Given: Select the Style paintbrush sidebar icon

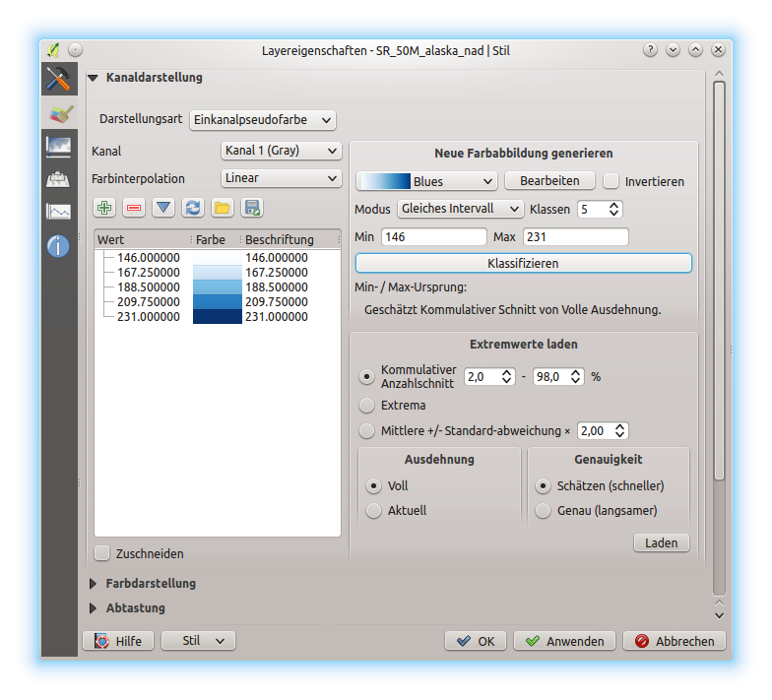Looking at the screenshot, I should [x=59, y=113].
